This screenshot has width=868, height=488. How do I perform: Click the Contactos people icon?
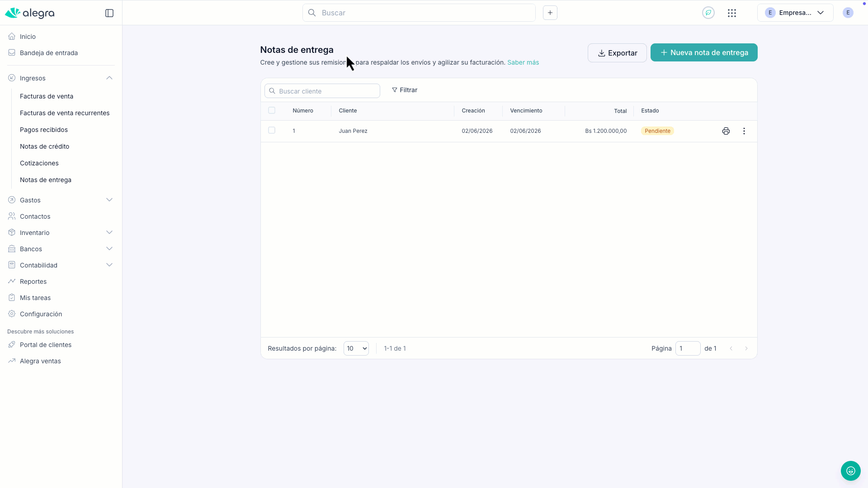coord(12,216)
